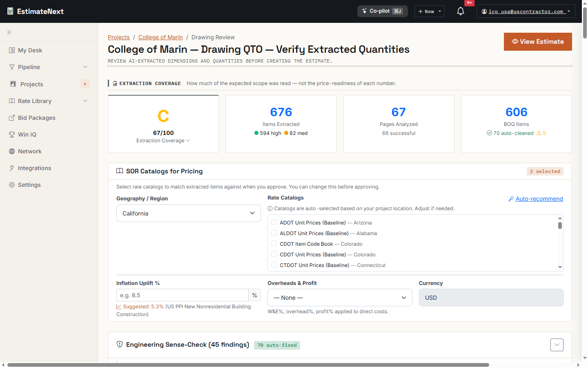The image size is (588, 368).
Task: Click the Settings gear icon
Action: pos(12,185)
